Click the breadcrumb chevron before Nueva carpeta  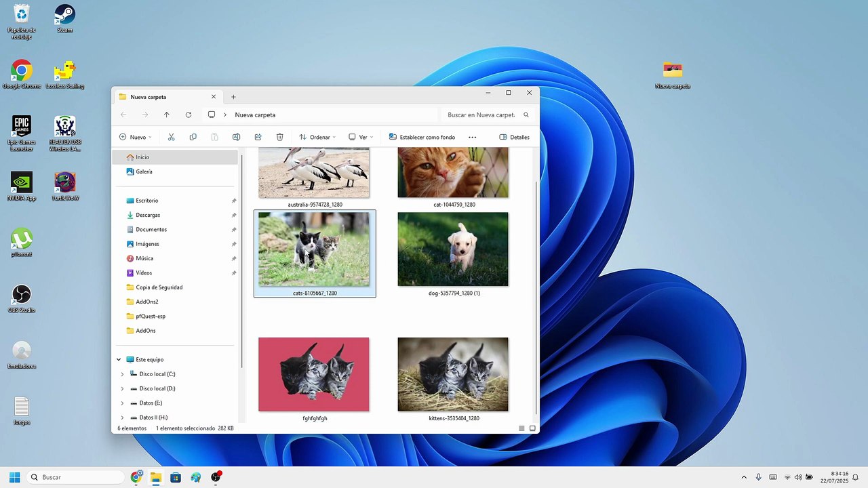(226, 115)
